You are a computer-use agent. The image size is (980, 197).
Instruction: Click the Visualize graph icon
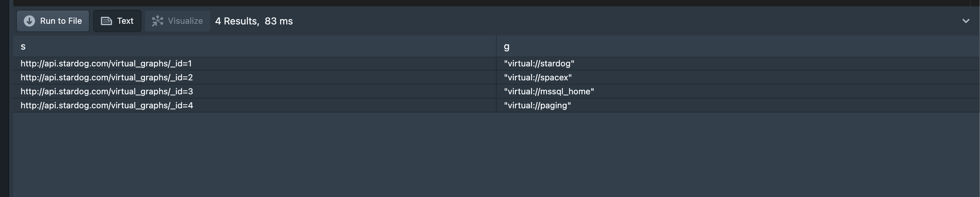click(x=157, y=21)
